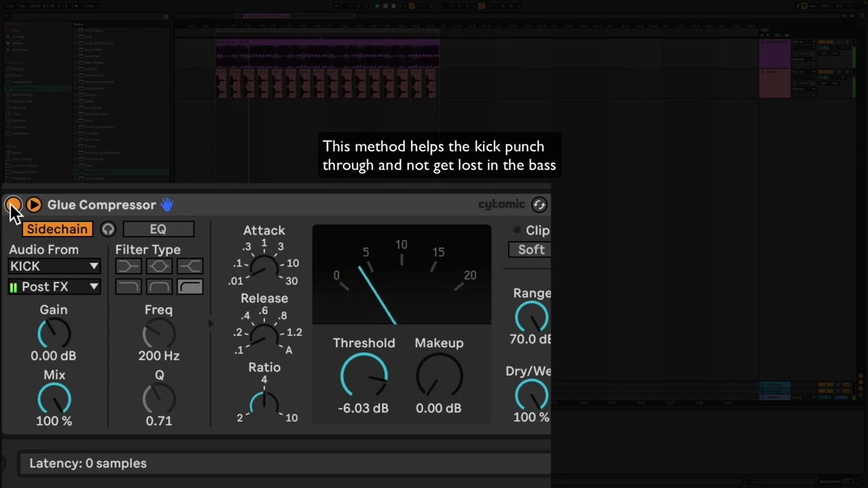868x488 pixels.
Task: Select the BASS SYNTH track header
Action: click(x=774, y=54)
